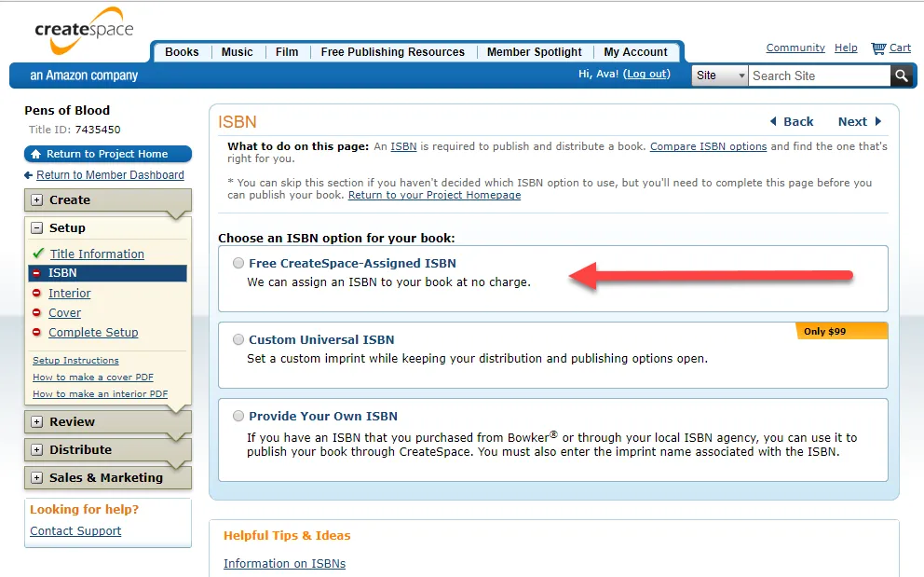Click the green checkmark beside Title Information

click(38, 254)
